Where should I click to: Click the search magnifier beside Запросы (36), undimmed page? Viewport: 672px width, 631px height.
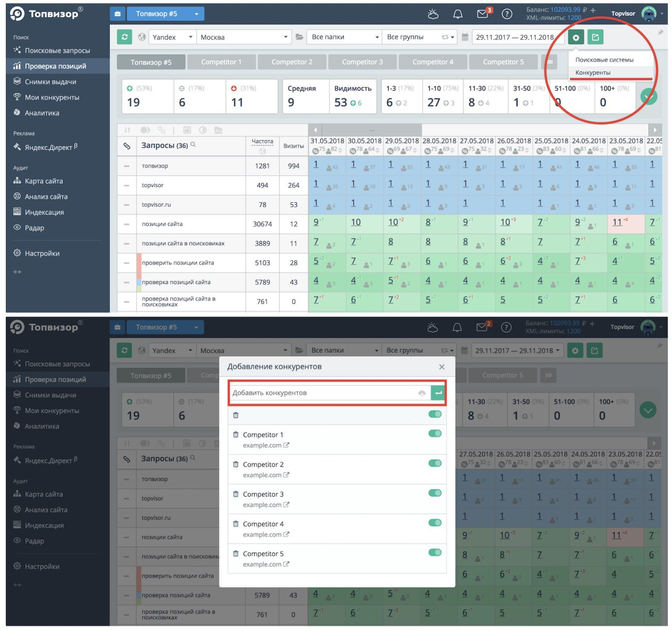point(193,145)
